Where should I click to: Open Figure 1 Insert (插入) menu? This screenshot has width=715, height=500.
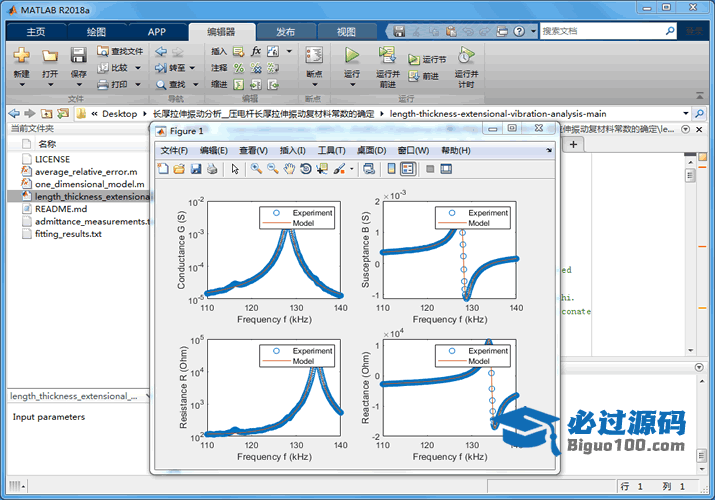pyautogui.click(x=293, y=150)
